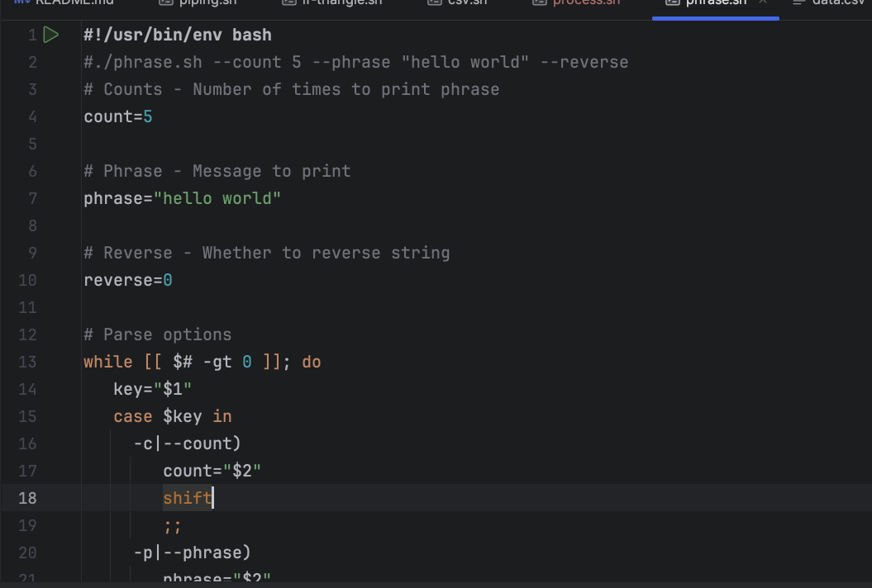Click the shell file icon on piping.sh tab
Image resolution: width=872 pixels, height=588 pixels.
point(165,2)
